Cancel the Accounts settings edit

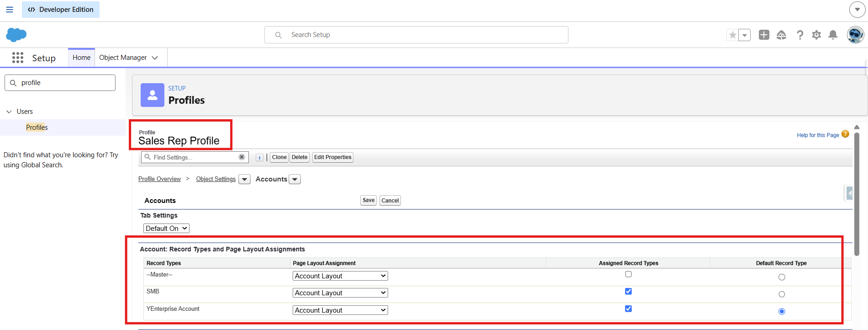pos(390,201)
